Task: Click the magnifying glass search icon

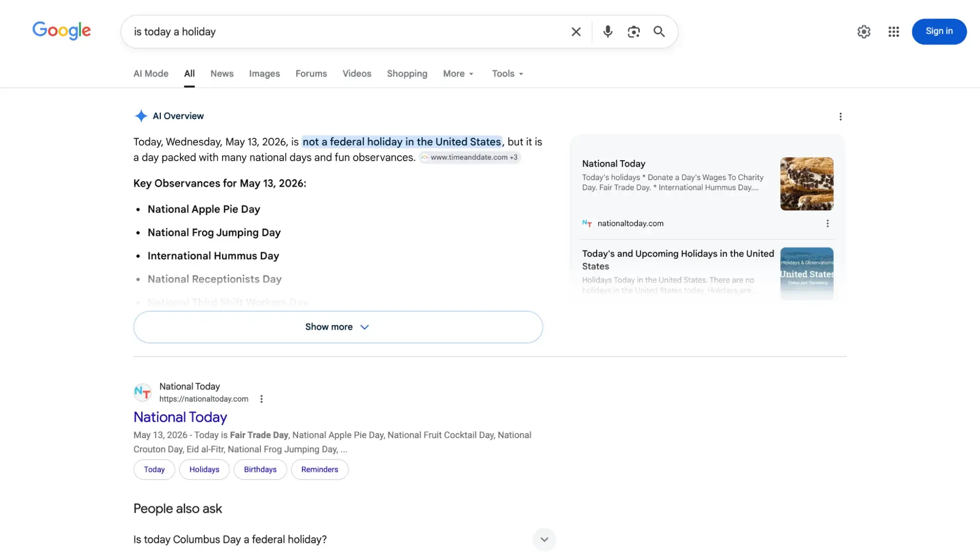Action: point(659,32)
